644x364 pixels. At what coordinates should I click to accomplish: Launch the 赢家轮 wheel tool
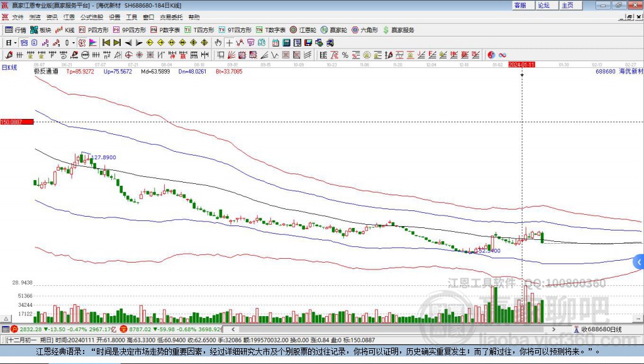pos(334,30)
